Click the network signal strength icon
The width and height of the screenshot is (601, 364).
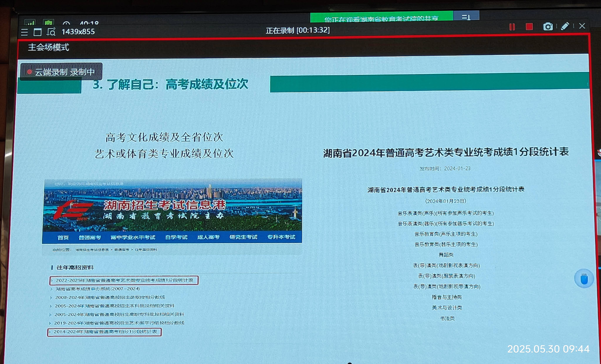[x=30, y=23]
